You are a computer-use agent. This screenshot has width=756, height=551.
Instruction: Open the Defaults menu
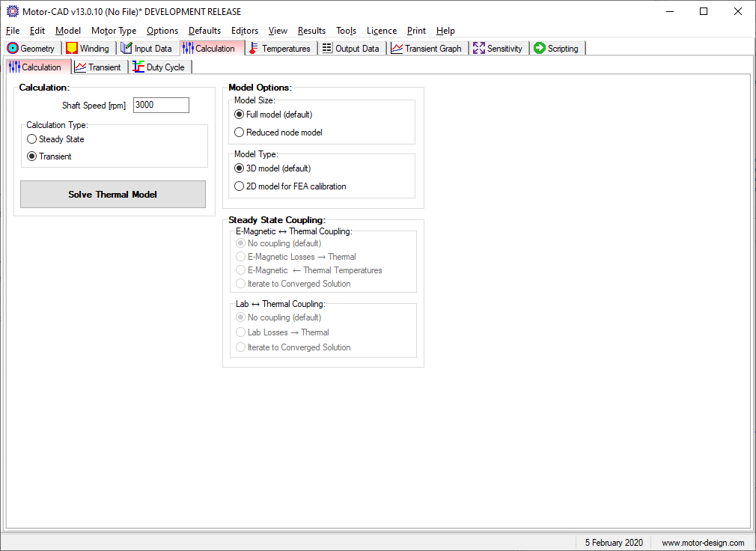204,31
